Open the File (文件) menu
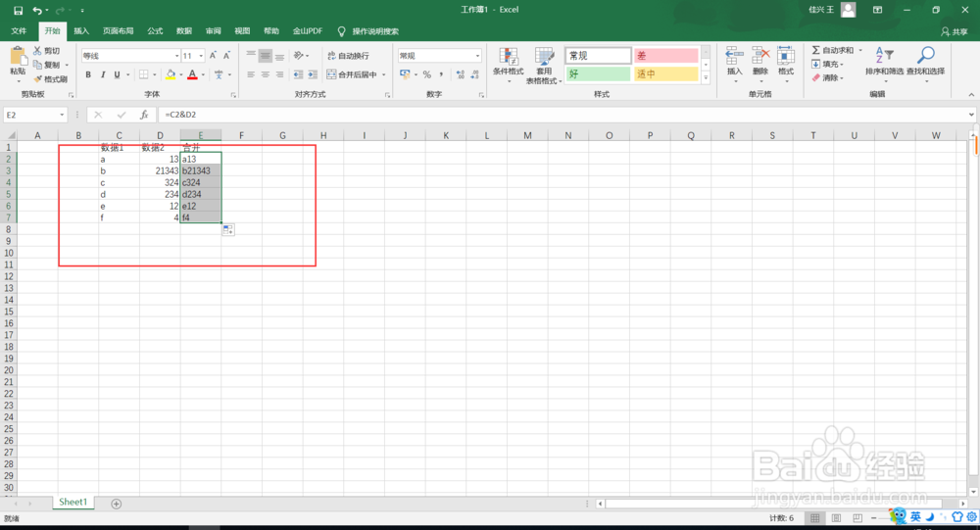 19,31
